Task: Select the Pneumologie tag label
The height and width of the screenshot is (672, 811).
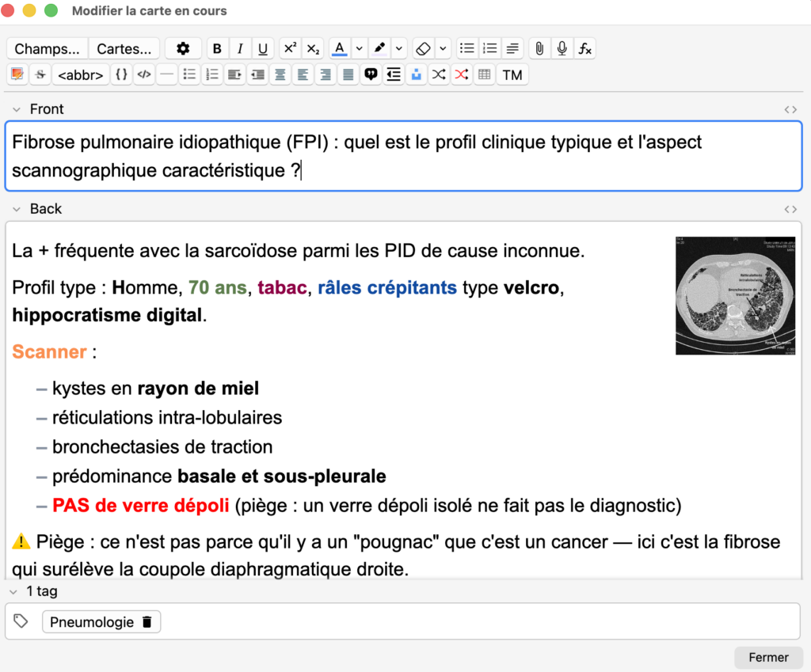Action: pyautogui.click(x=92, y=622)
